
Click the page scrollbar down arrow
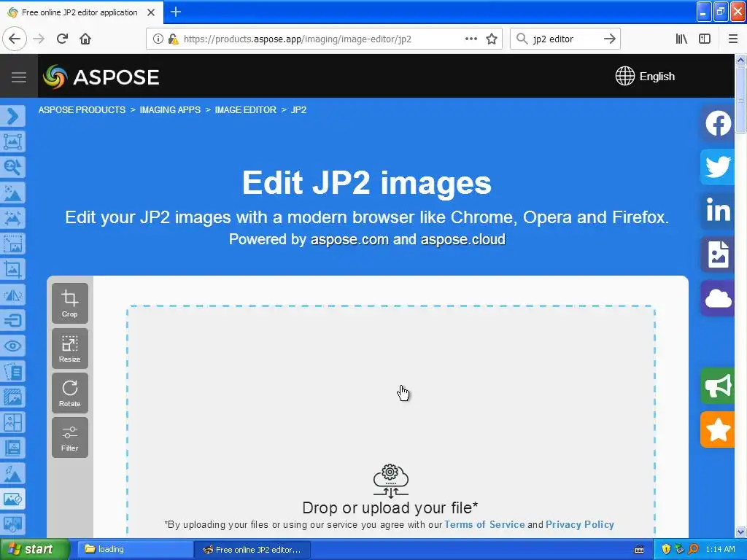click(740, 532)
